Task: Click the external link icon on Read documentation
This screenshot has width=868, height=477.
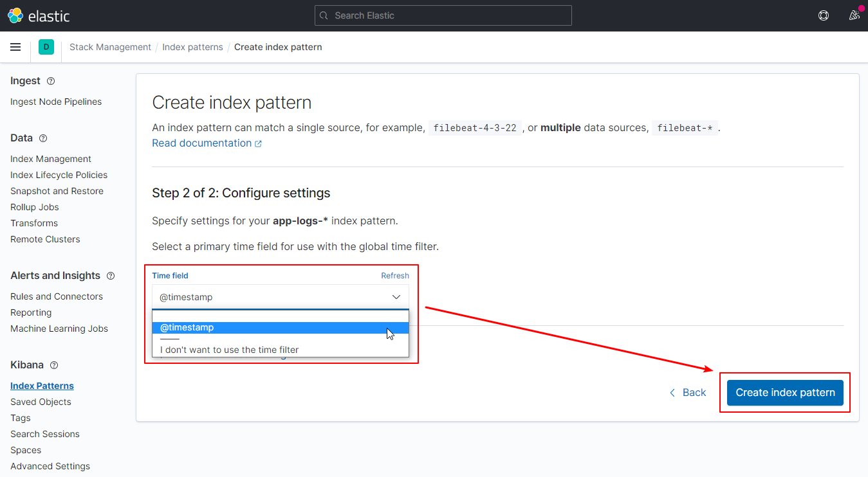Action: pos(258,143)
